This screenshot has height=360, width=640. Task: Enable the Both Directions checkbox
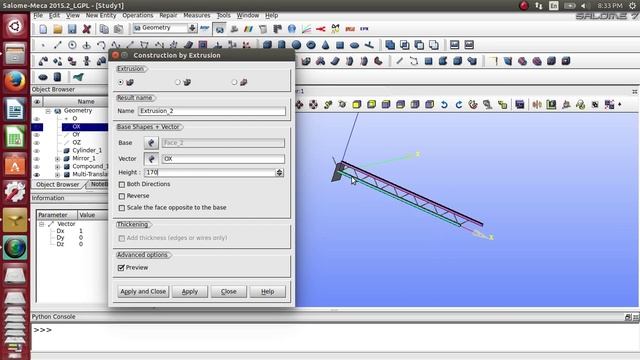(122, 184)
